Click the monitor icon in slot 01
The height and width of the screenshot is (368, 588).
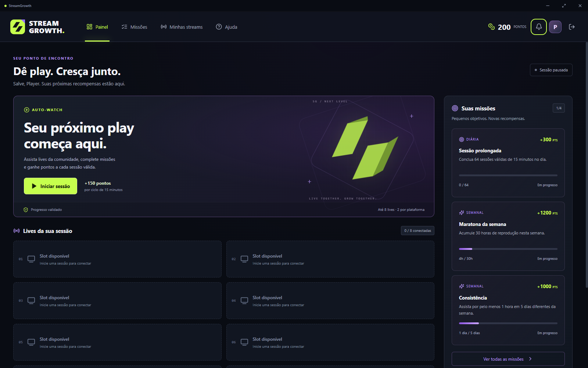click(x=31, y=259)
